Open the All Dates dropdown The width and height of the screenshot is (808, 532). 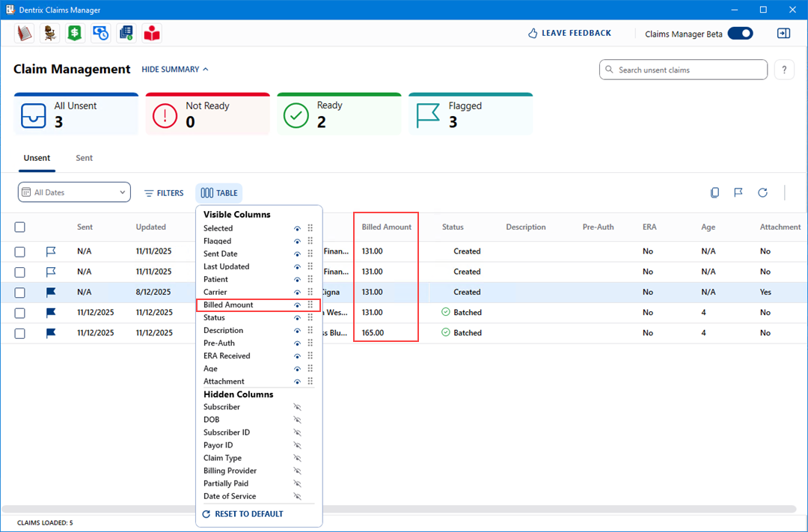pos(74,192)
